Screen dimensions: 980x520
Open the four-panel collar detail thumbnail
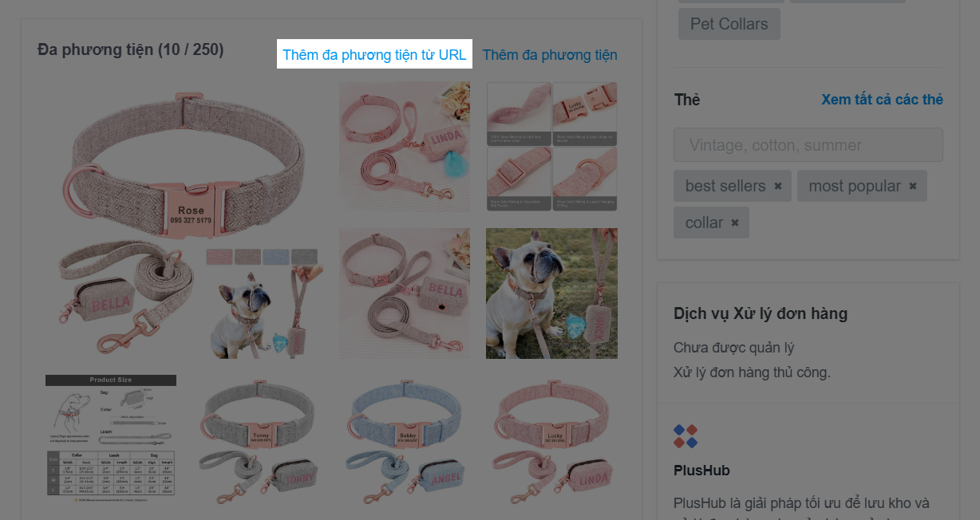click(x=551, y=147)
